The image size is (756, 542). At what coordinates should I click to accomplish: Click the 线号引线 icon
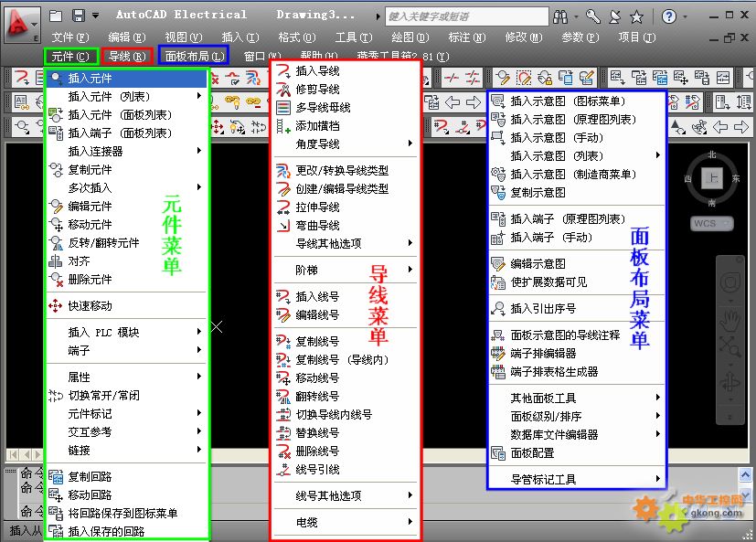(283, 470)
